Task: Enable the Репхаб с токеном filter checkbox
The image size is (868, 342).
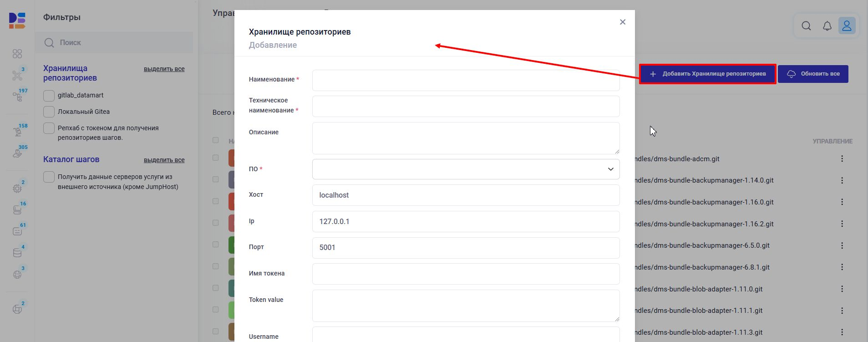Action: [49, 128]
